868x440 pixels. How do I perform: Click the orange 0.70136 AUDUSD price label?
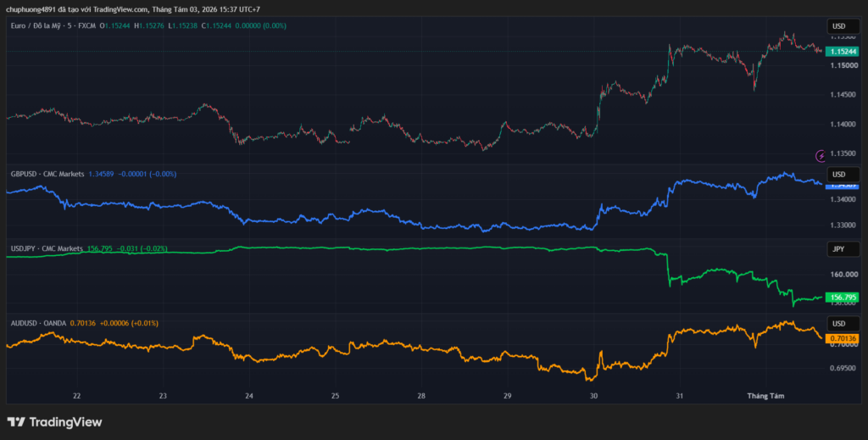click(842, 338)
